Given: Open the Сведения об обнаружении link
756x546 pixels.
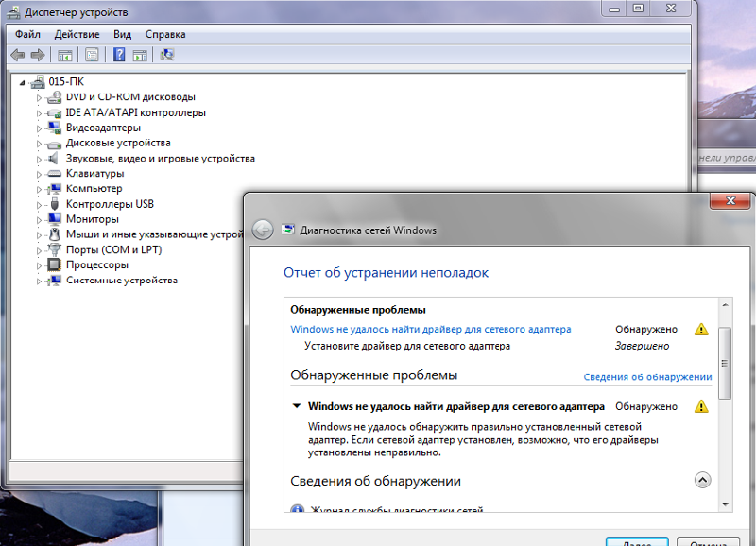Looking at the screenshot, I should (x=647, y=377).
